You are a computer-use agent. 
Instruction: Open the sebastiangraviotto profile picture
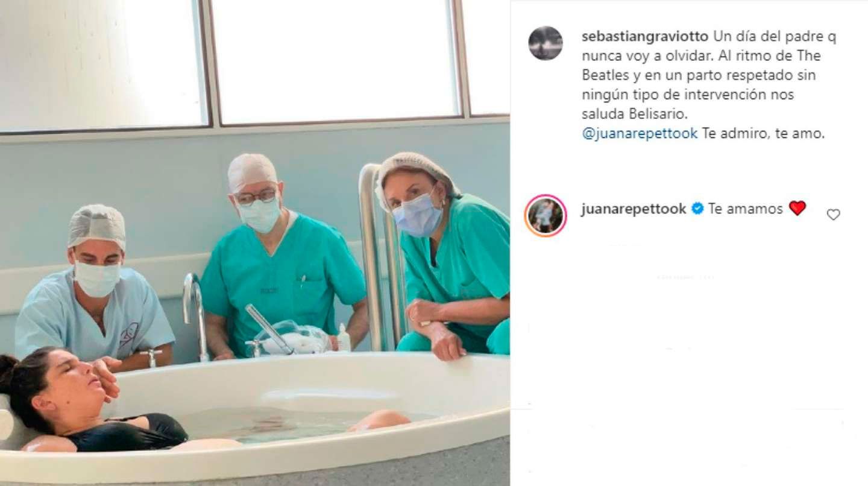[545, 43]
